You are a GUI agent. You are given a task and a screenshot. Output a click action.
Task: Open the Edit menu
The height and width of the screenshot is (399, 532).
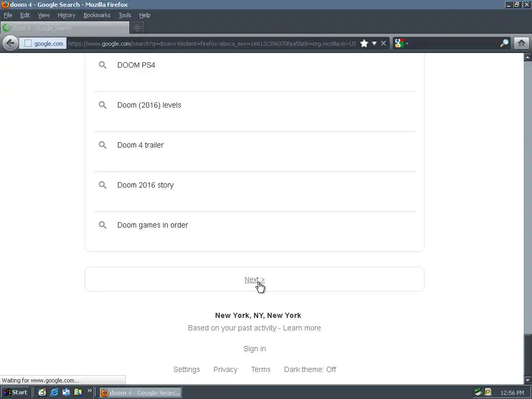pyautogui.click(x=25, y=15)
